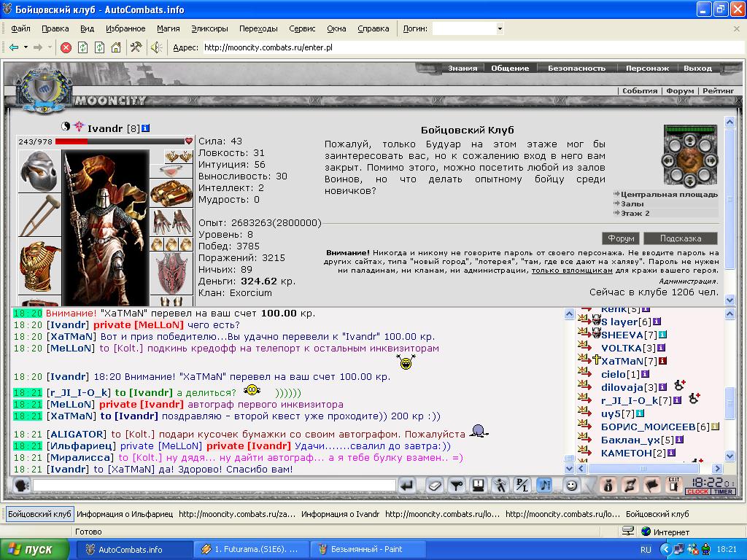The image size is (747, 560).
Task: Open the Файл menu
Action: 21,28
